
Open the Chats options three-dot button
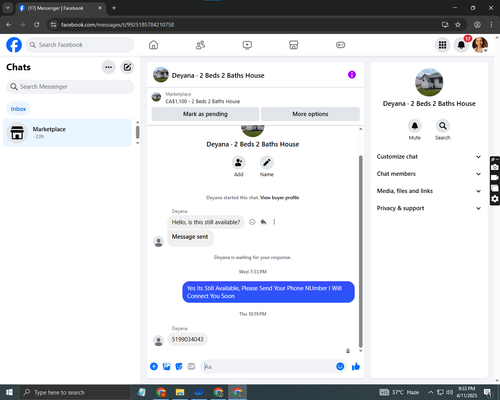[108, 67]
